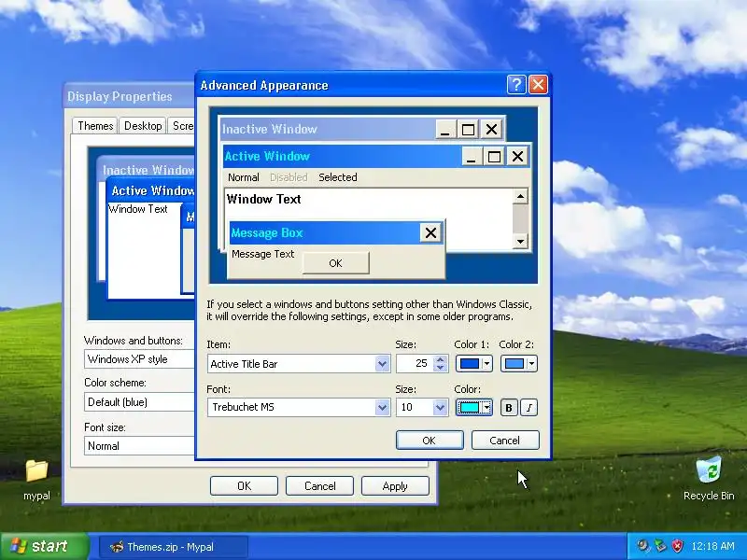Open the Color 1 swatch picker
This screenshot has height=560, width=747.
pyautogui.click(x=474, y=364)
